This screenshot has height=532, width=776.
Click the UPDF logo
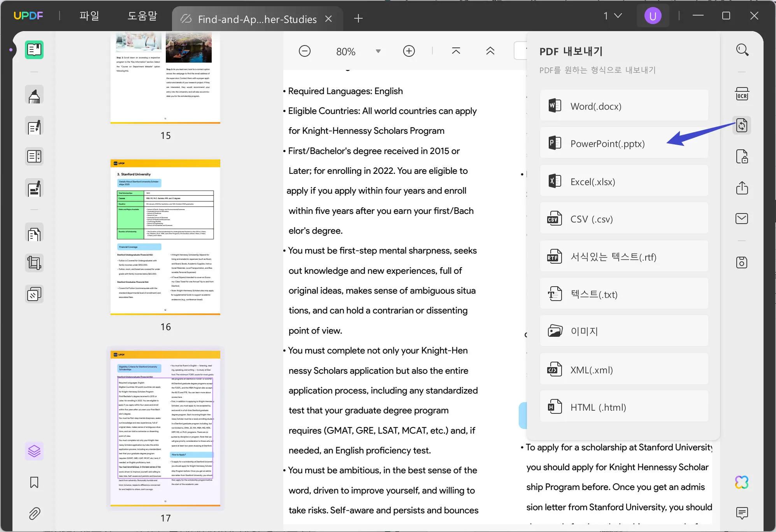click(28, 16)
